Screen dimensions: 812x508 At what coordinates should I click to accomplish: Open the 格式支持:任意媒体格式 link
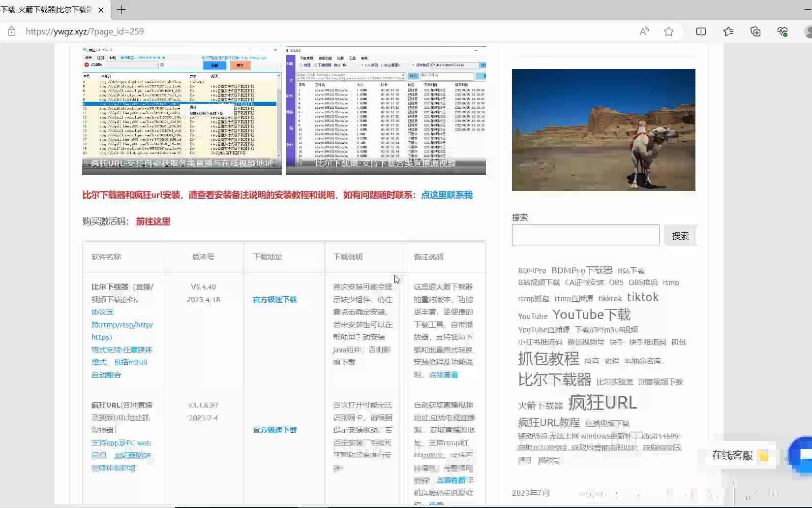point(122,362)
